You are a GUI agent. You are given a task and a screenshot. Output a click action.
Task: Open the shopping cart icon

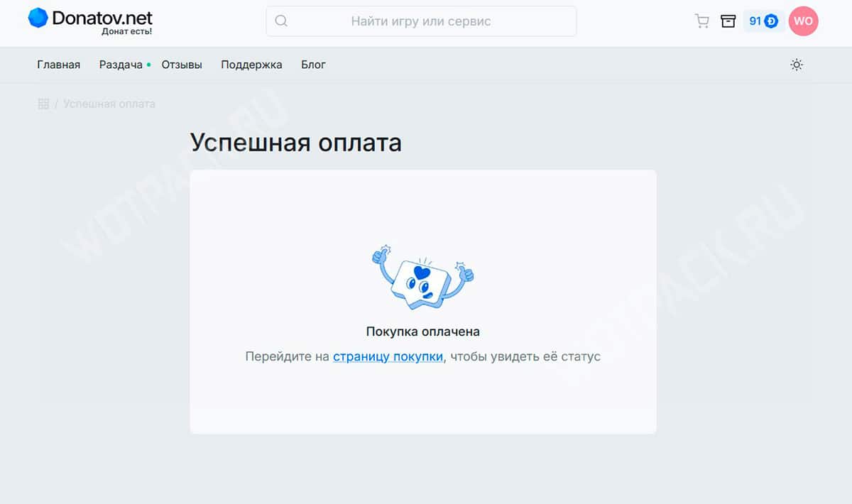(701, 21)
